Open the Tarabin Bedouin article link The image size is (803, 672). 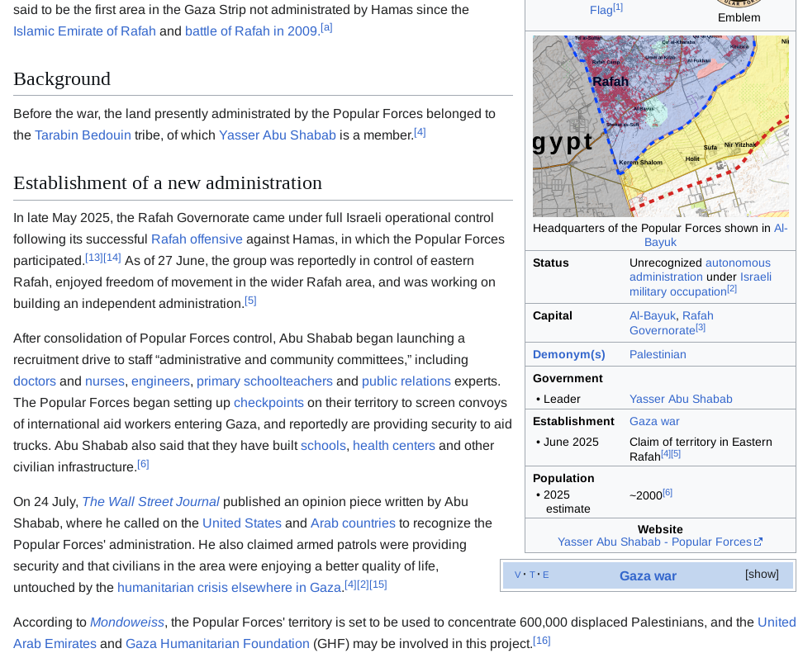pyautogui.click(x=83, y=135)
